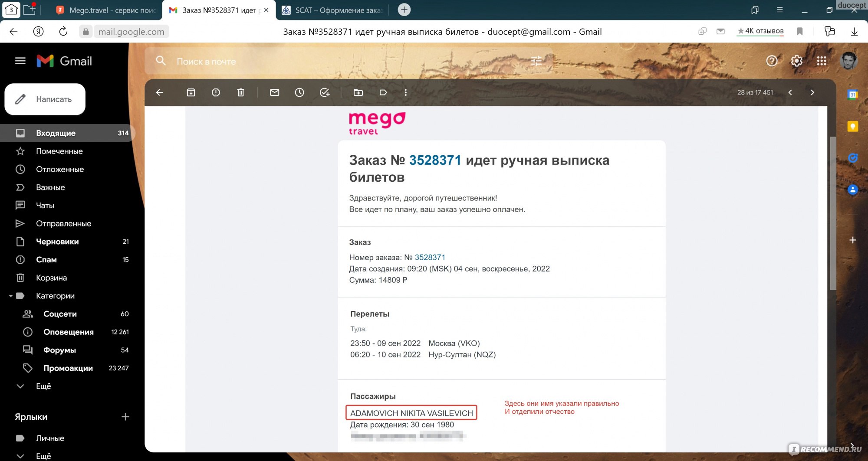This screenshot has height=461, width=868.
Task: Collapse the Категории section arrow
Action: click(x=10, y=296)
